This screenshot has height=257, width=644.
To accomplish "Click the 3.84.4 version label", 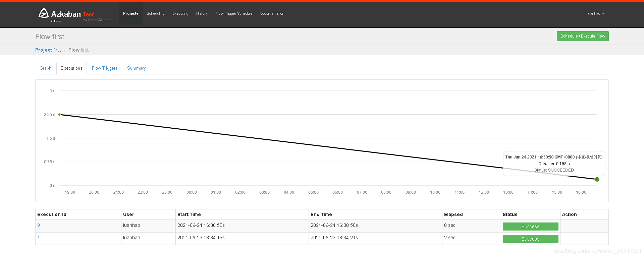I will click(56, 21).
